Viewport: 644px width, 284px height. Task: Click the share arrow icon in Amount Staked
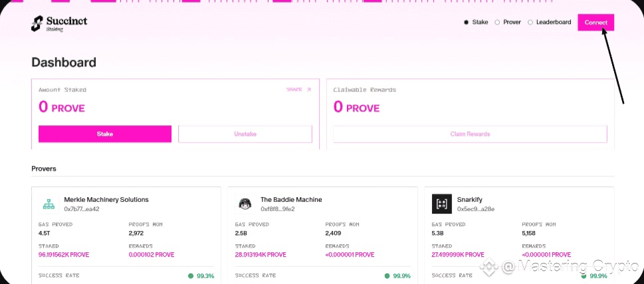[309, 90]
